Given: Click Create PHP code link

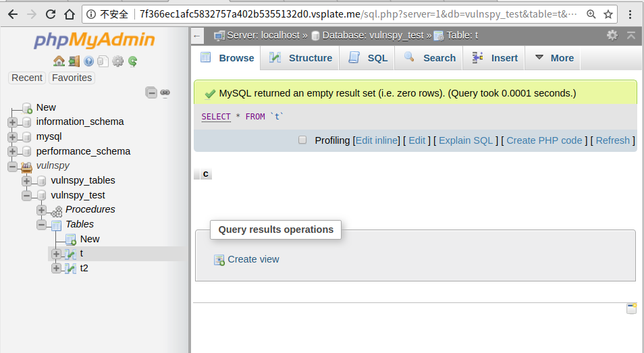Looking at the screenshot, I should [x=544, y=140].
